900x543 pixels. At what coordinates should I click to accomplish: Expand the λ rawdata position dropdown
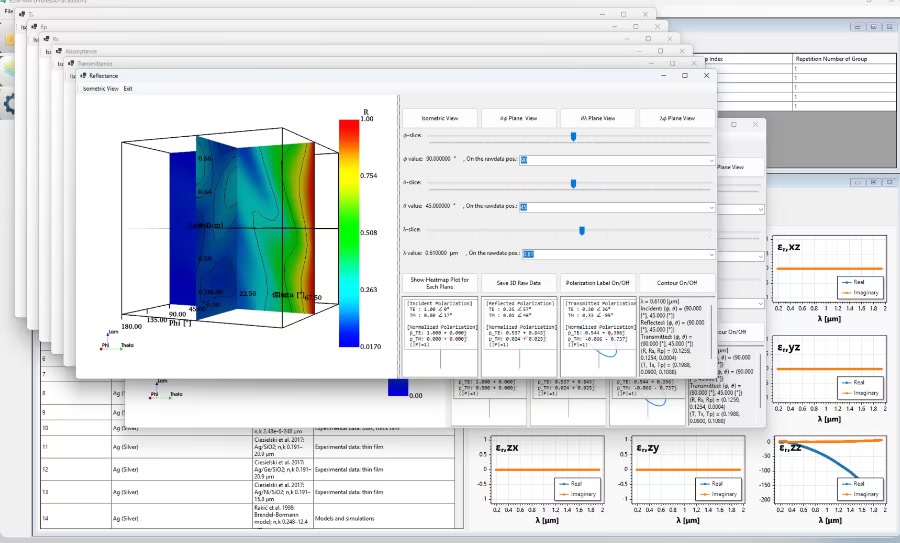pos(710,254)
